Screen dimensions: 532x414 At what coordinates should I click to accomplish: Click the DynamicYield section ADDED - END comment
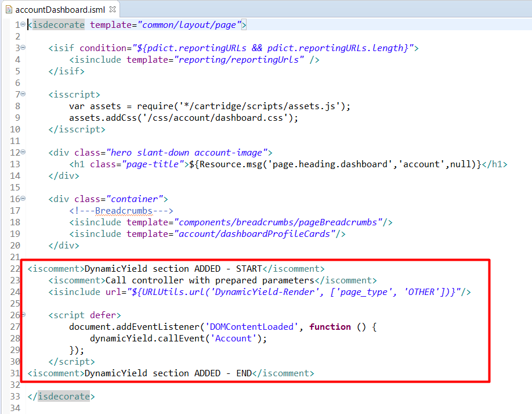(171, 373)
